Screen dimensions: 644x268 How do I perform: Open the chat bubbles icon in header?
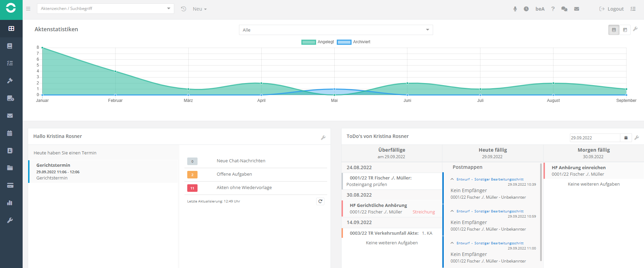[x=564, y=9]
